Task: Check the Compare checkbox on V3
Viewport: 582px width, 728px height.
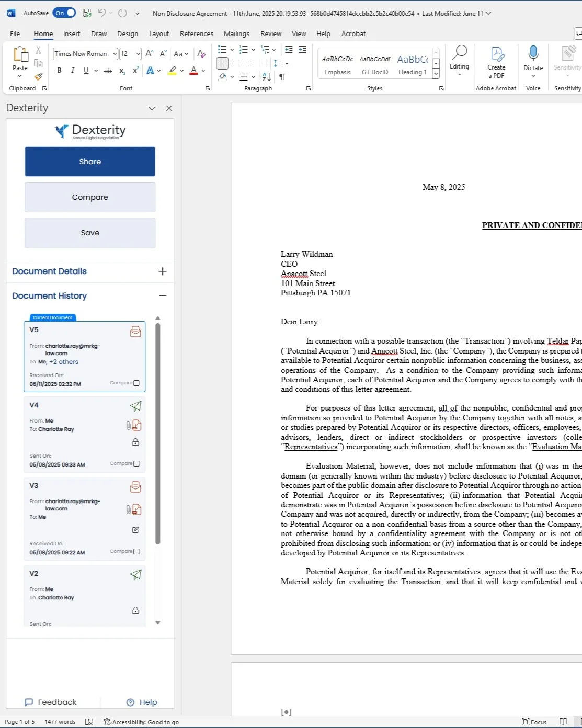Action: pos(136,551)
